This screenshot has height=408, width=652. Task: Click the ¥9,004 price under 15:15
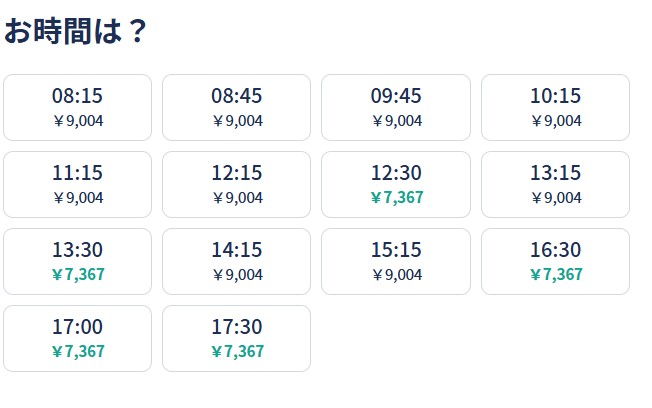pyautogui.click(x=397, y=274)
